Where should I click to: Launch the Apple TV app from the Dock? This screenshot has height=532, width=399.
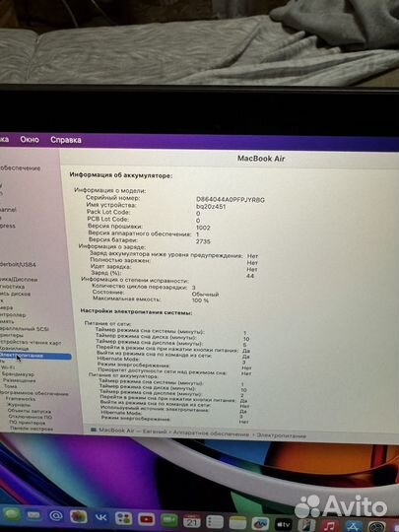(x=284, y=525)
